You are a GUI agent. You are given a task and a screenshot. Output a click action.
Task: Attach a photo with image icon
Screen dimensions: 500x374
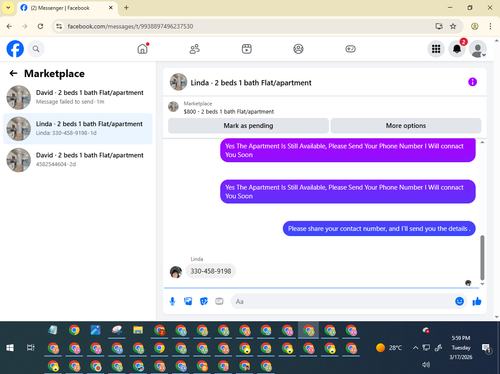tap(188, 302)
